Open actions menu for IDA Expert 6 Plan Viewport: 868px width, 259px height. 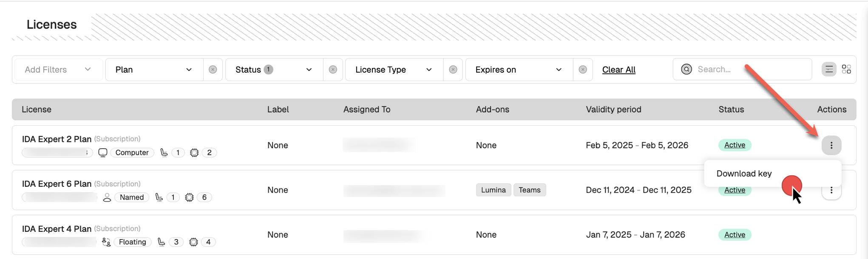[831, 191]
